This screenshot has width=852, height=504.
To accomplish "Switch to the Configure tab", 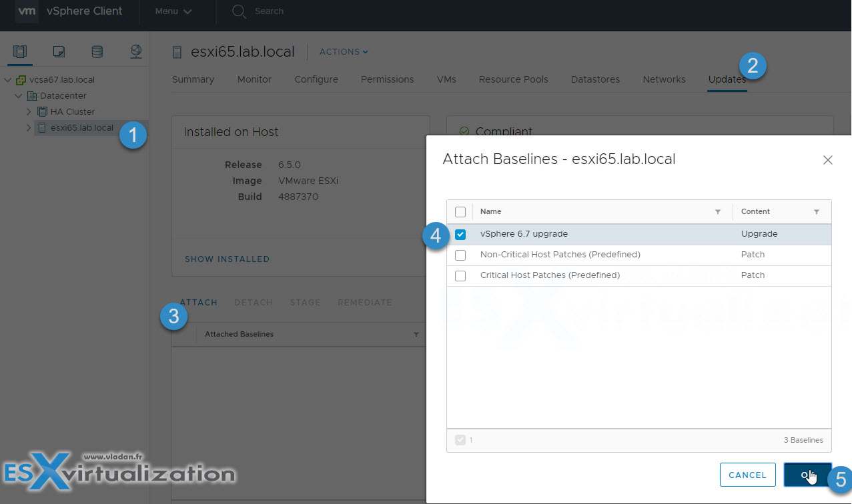I will (316, 79).
